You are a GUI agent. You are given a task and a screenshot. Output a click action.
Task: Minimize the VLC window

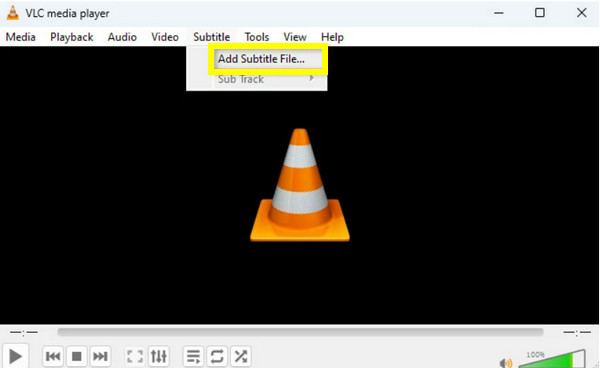point(499,13)
